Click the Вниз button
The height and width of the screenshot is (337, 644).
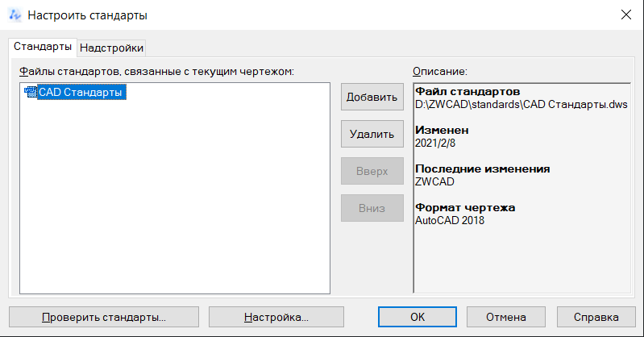point(372,208)
